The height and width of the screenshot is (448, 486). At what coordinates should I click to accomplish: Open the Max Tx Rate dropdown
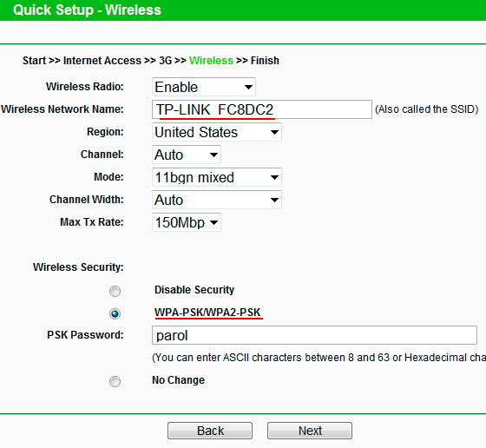click(187, 222)
